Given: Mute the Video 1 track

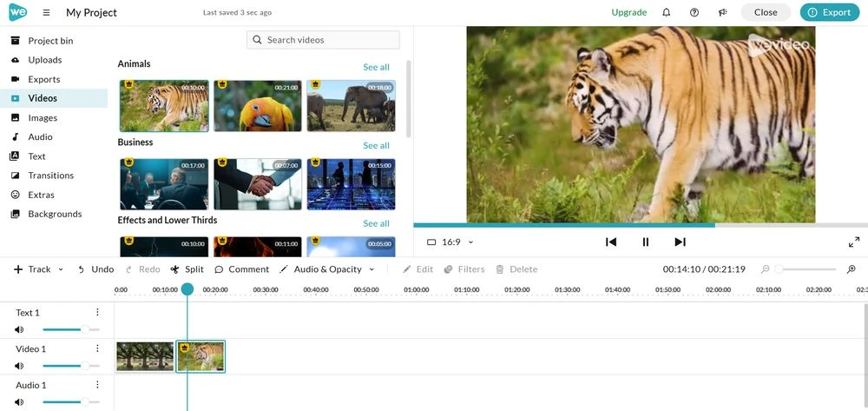Looking at the screenshot, I should click(19, 366).
